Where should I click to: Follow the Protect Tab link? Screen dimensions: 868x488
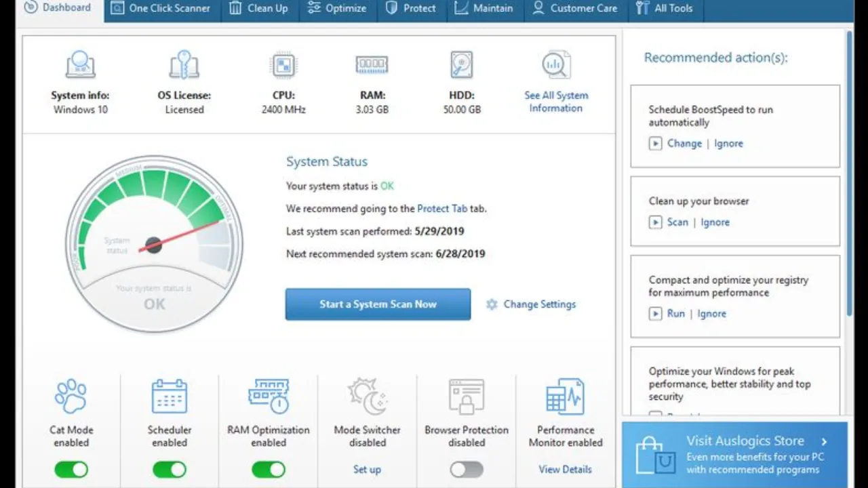[442, 209]
